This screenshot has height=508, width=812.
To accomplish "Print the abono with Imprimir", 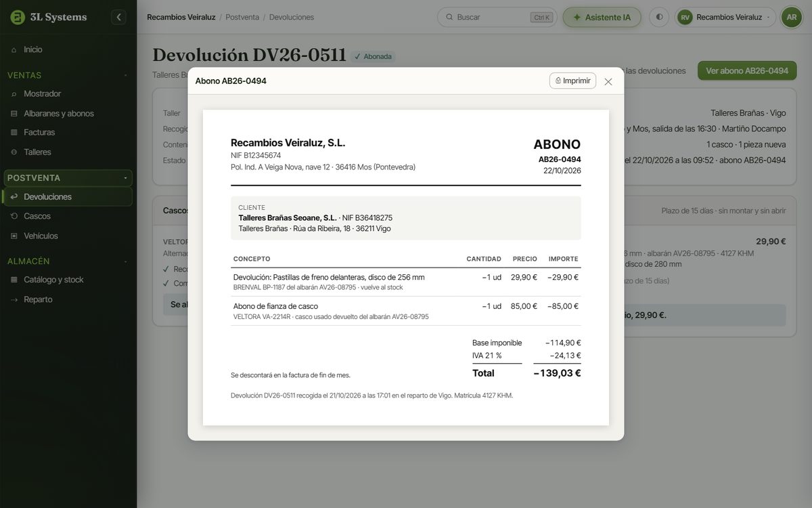I will pyautogui.click(x=572, y=81).
